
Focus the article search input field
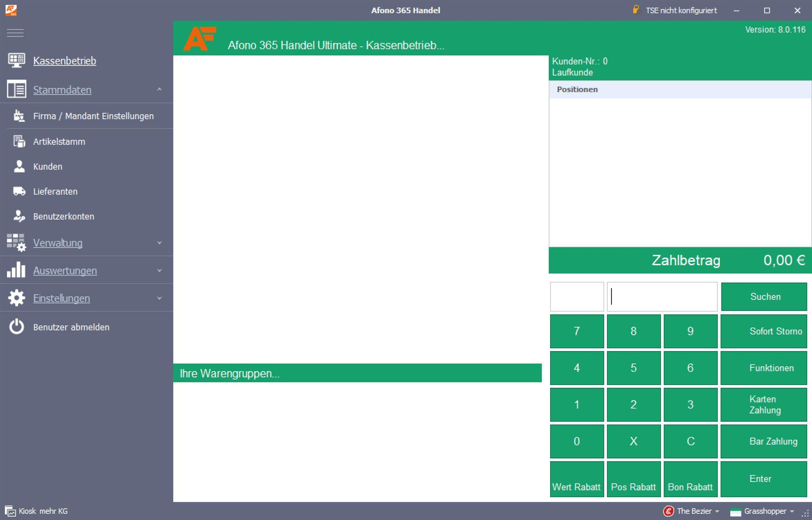(662, 296)
